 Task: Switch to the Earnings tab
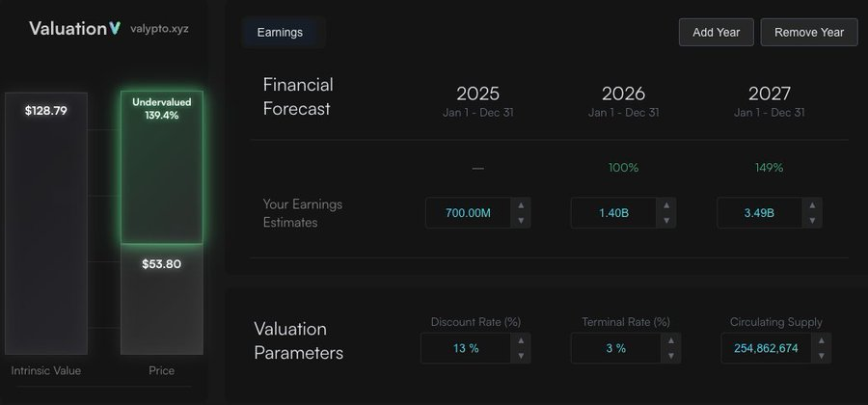280,33
